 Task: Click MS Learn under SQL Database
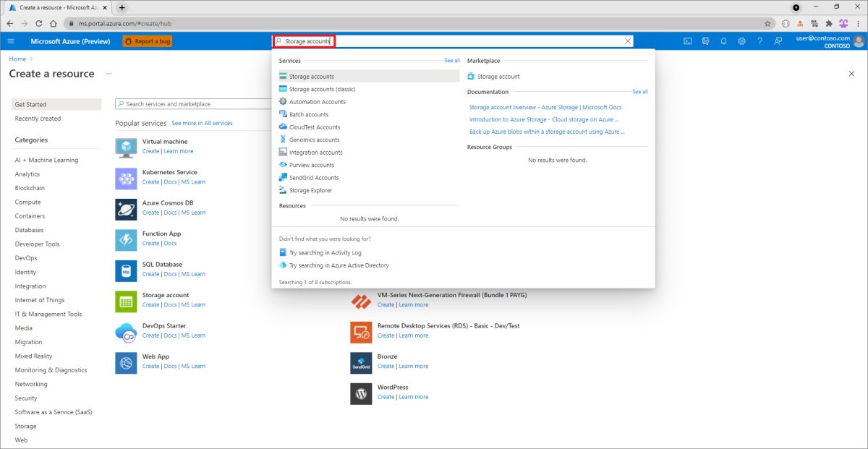pyautogui.click(x=193, y=274)
